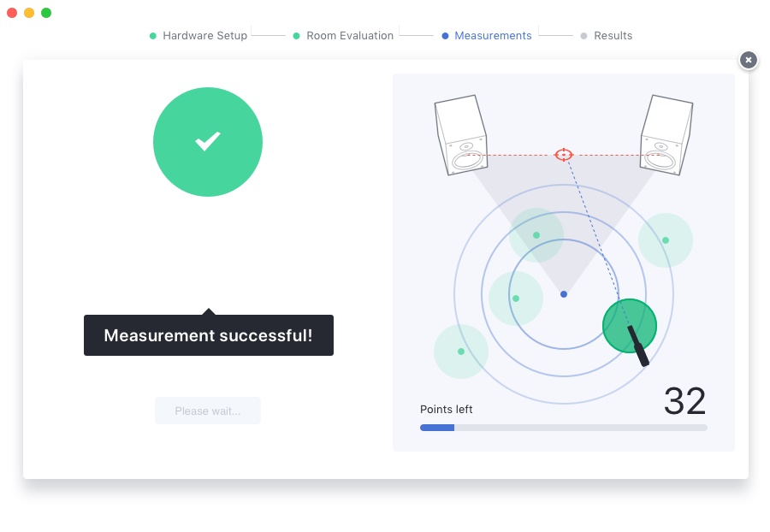Click the green checkmark success icon
770x532 pixels.
tap(208, 142)
